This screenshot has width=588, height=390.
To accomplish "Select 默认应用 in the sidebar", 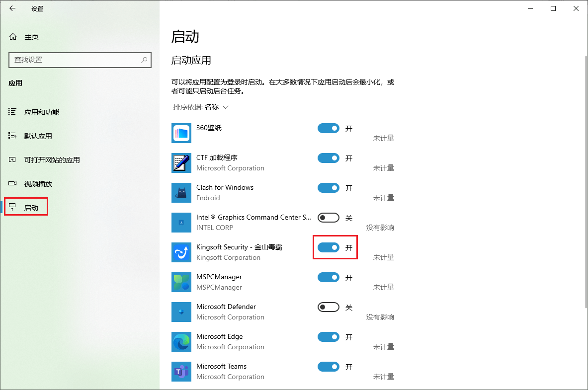I will click(x=38, y=136).
